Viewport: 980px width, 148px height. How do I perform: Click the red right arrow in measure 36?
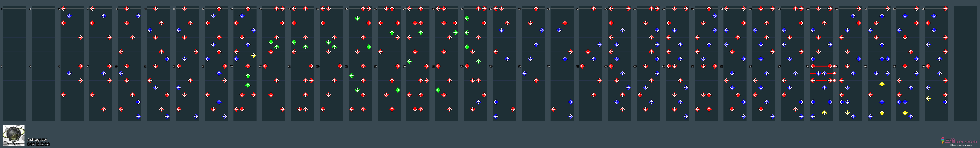pos(513,109)
